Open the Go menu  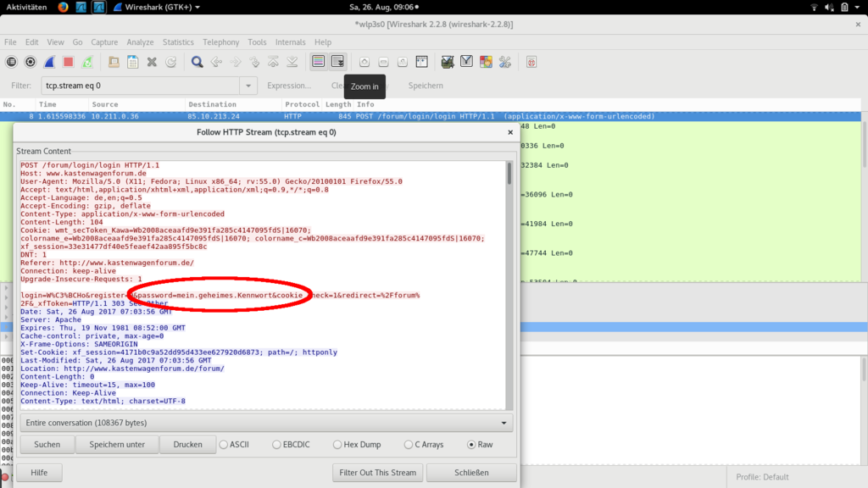coord(77,42)
